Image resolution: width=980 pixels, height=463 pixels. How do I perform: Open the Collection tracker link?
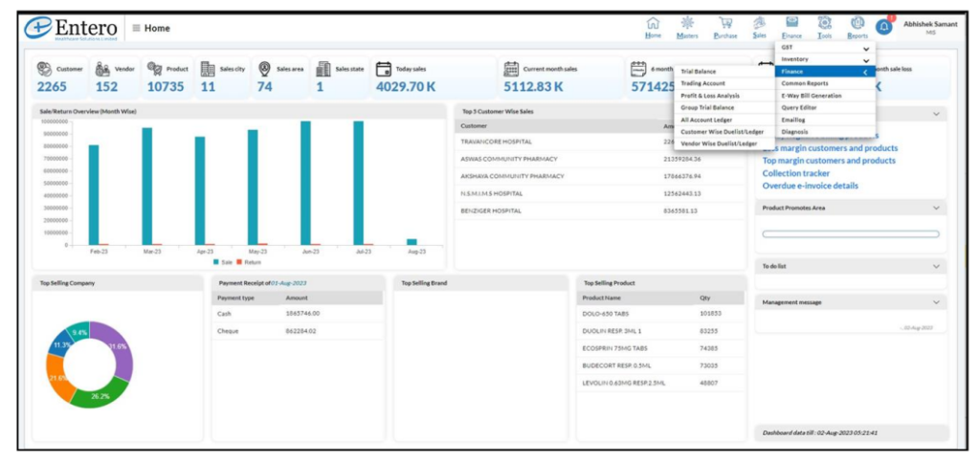[796, 173]
